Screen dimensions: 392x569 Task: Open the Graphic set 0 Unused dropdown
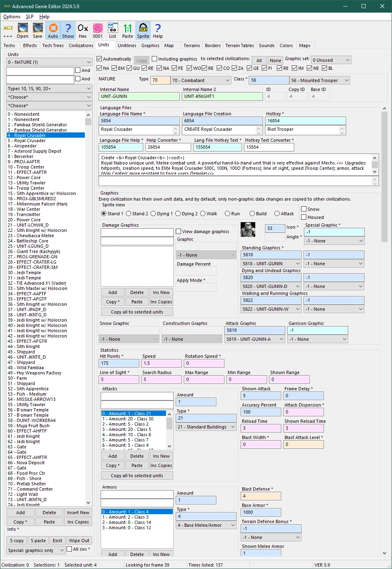pyautogui.click(x=331, y=60)
